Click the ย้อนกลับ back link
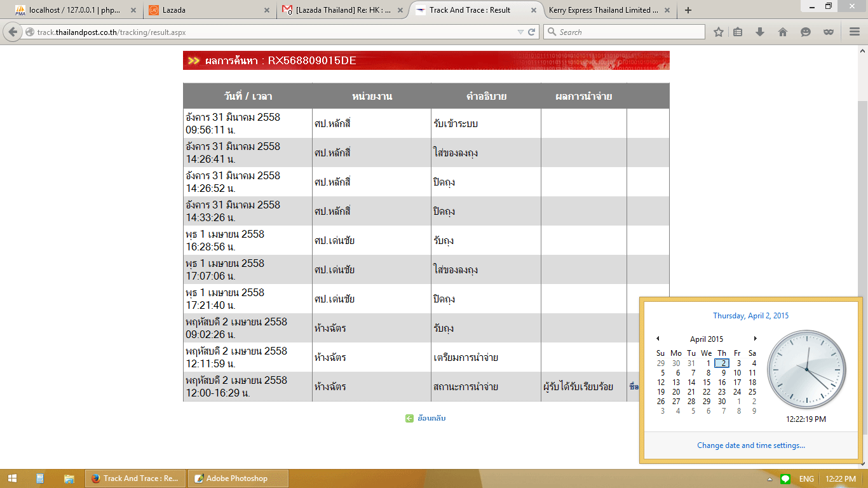The width and height of the screenshot is (868, 488). coord(431,418)
